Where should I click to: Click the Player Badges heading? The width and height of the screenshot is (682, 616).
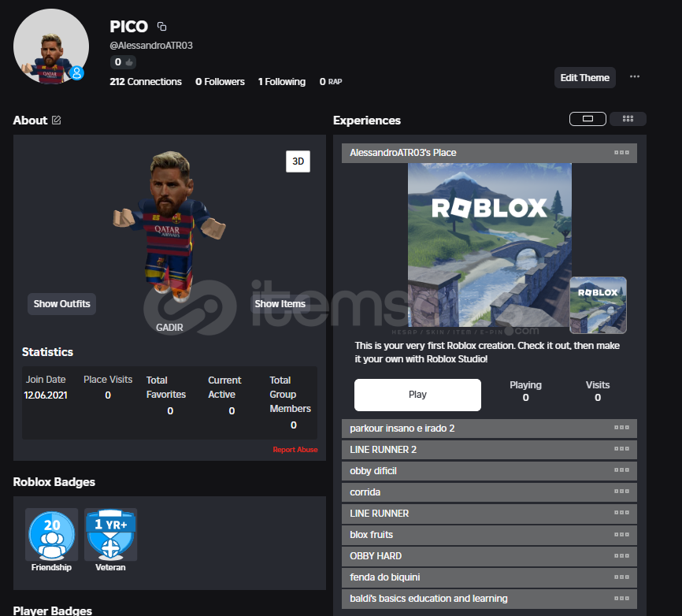click(x=53, y=610)
